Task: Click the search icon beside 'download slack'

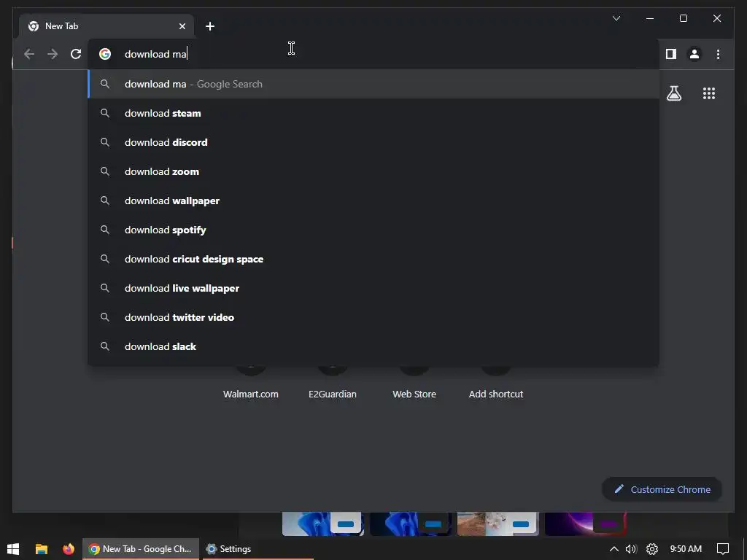Action: click(x=105, y=346)
